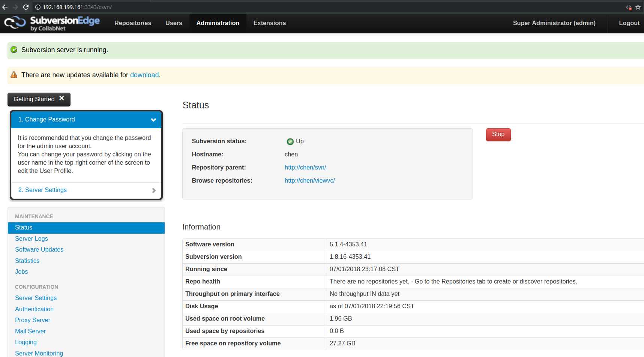Viewport: 644px width, 357px height.
Task: Open Server Settings under Configuration
Action: [36, 298]
